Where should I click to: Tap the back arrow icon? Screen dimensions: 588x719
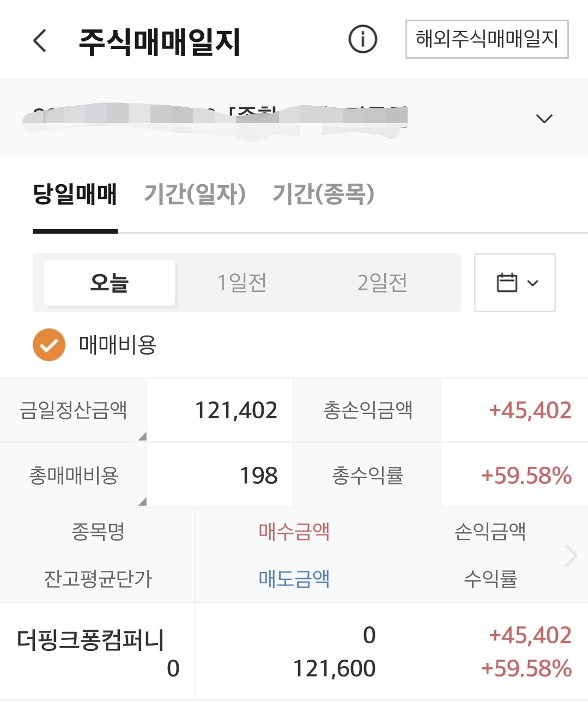[40, 41]
